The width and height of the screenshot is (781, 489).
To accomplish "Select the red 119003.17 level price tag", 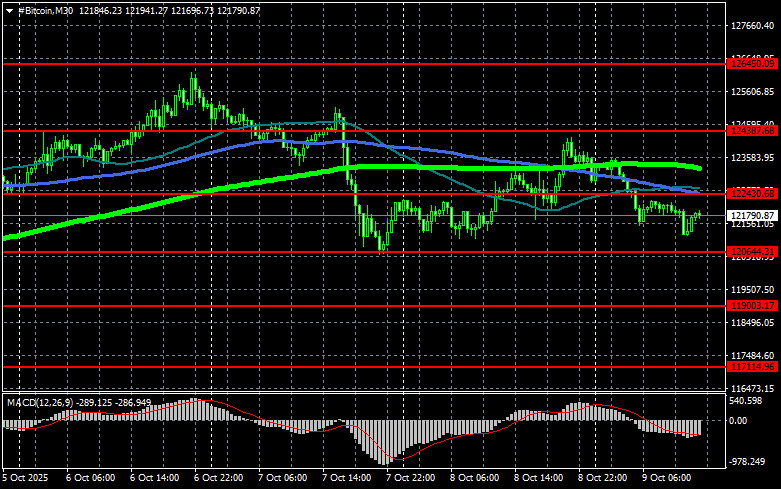I will [752, 306].
